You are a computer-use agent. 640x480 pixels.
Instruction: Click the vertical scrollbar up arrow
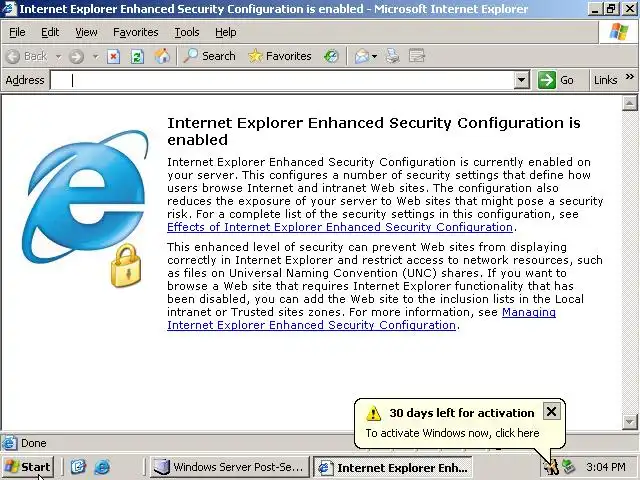coord(629,103)
